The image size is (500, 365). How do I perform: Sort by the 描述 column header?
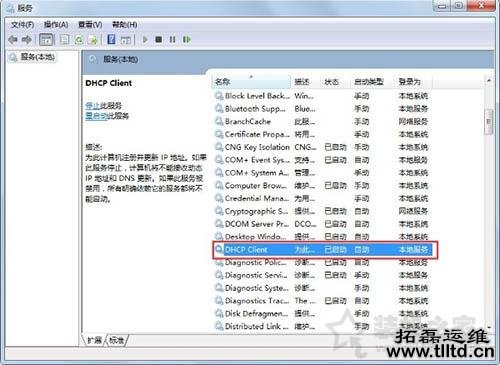tap(304, 81)
